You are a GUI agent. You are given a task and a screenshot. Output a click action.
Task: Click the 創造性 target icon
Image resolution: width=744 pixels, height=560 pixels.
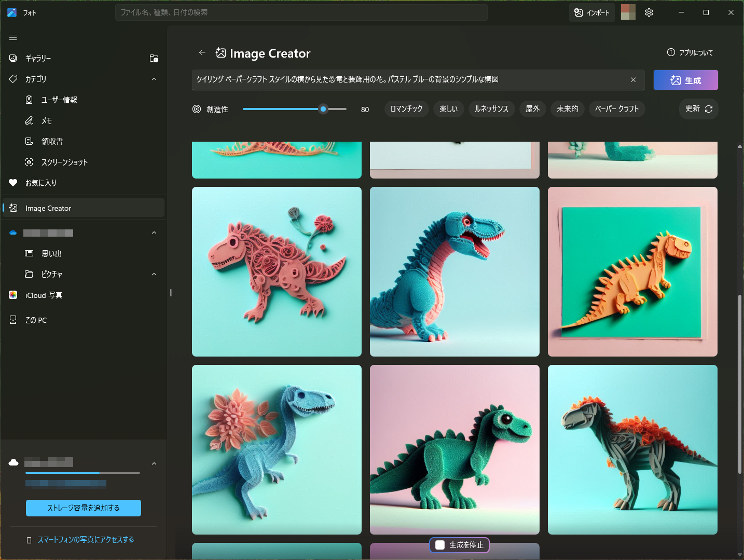(197, 109)
